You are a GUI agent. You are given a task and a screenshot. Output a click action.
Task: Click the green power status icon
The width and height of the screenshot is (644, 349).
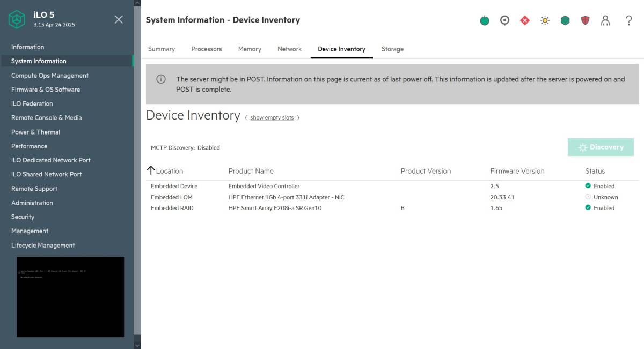tap(485, 21)
